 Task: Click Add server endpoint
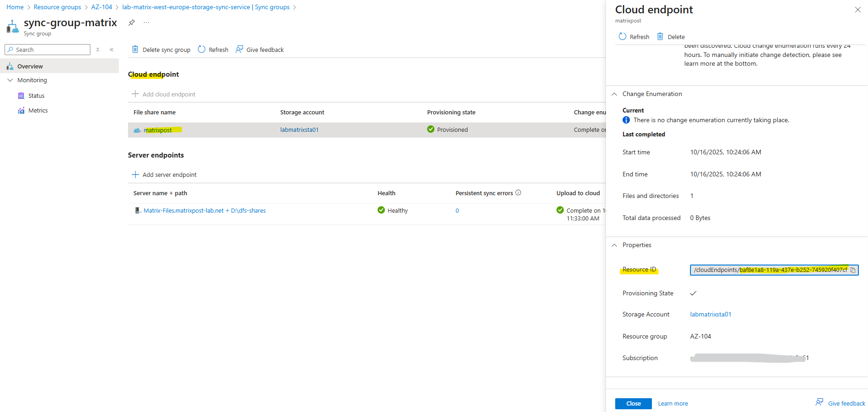(x=164, y=175)
